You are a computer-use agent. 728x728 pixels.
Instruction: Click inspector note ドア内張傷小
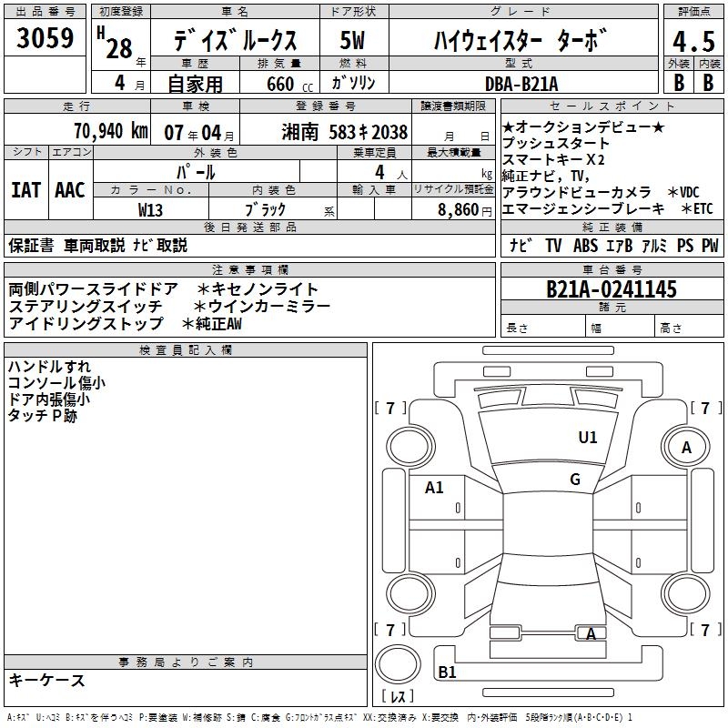(49, 399)
